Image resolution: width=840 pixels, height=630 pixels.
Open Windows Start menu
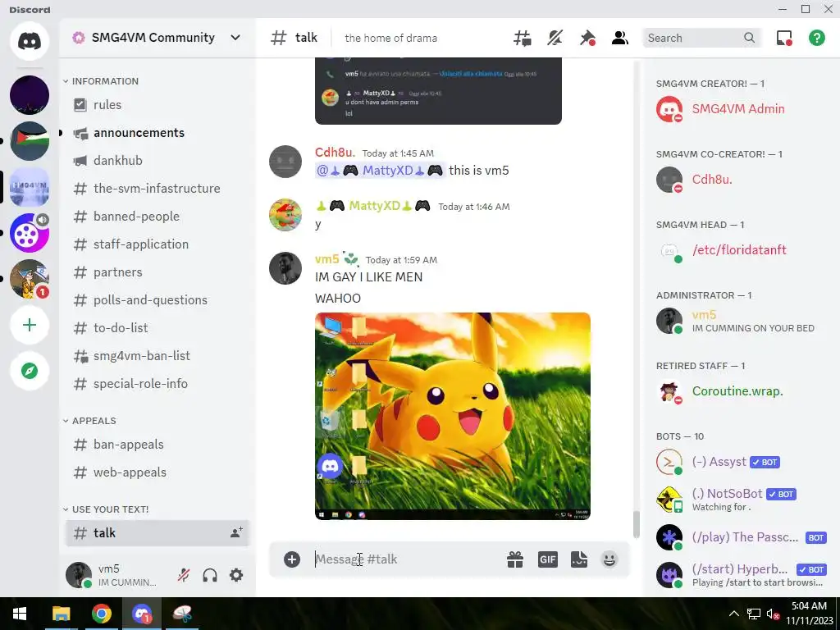click(20, 614)
